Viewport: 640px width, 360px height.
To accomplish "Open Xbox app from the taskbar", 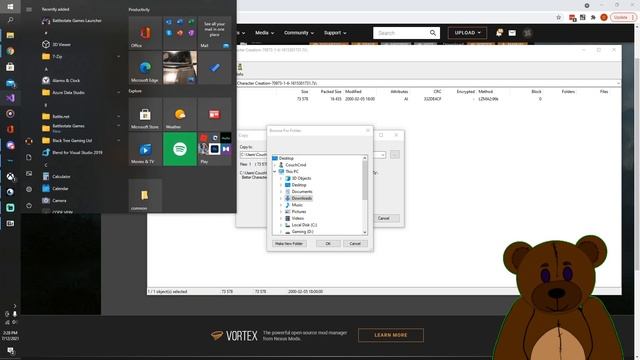I will coord(10,176).
